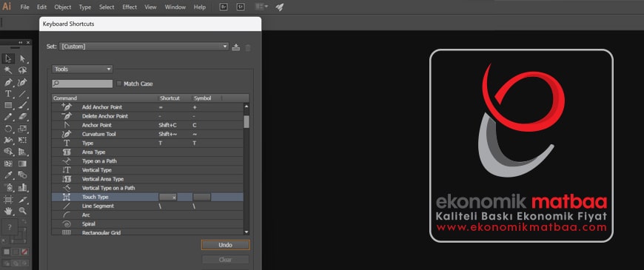Clear the Touch Type shortcut field x

point(174,198)
